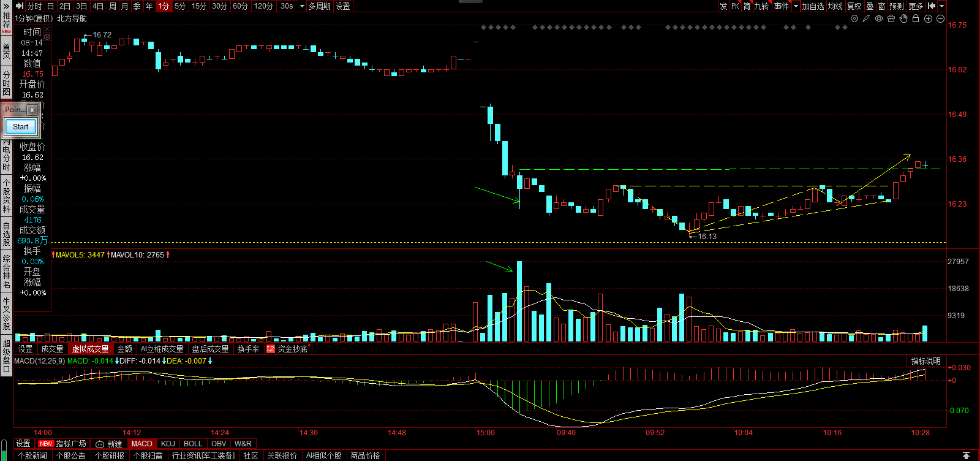This screenshot has width=980, height=461.
Task: Select the hand pan tool
Action: [x=903, y=18]
